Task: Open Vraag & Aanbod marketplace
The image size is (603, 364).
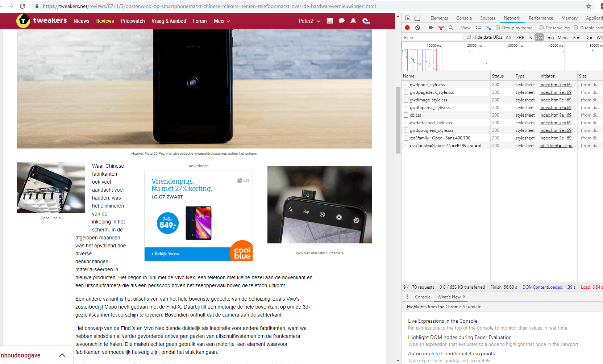Action: coord(169,21)
